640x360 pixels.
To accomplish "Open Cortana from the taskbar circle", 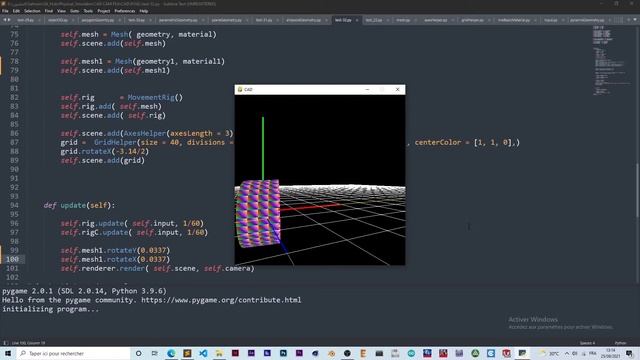I will pos(138,353).
